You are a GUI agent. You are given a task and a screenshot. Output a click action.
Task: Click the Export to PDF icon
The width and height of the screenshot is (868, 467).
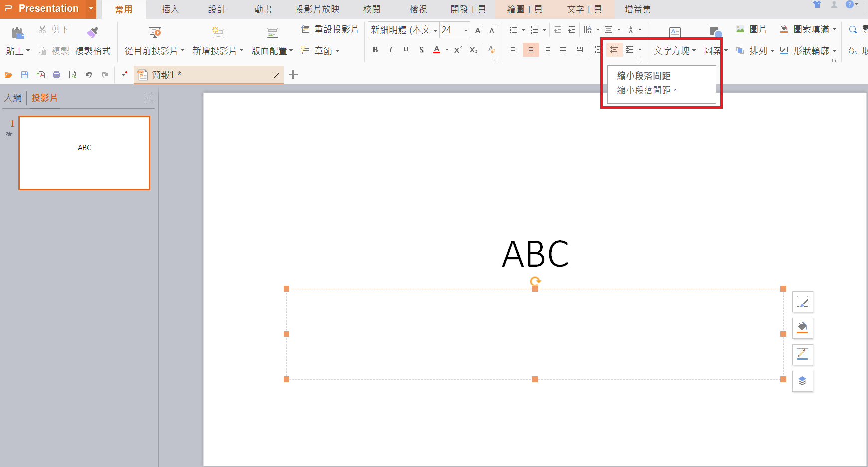tap(41, 75)
